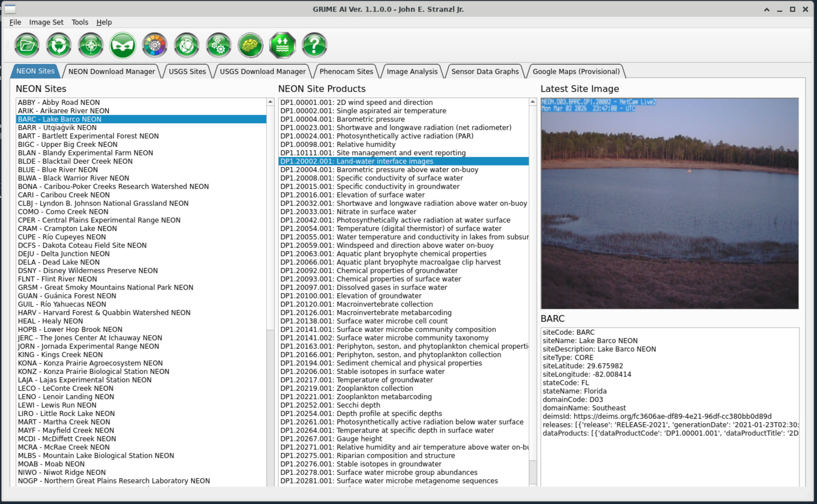The image size is (817, 504).
Task: Open help with the question mark icon
Action: pos(315,45)
